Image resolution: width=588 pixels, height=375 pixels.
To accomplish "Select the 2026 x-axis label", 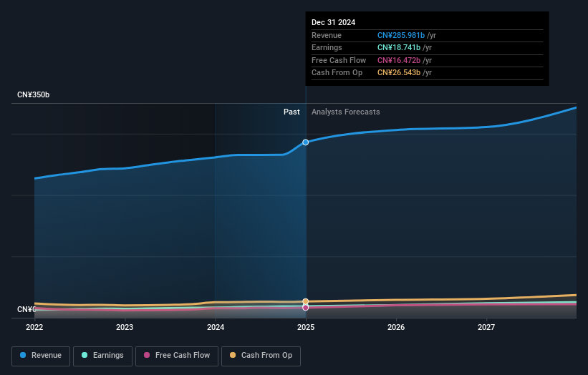I will coord(396,328).
